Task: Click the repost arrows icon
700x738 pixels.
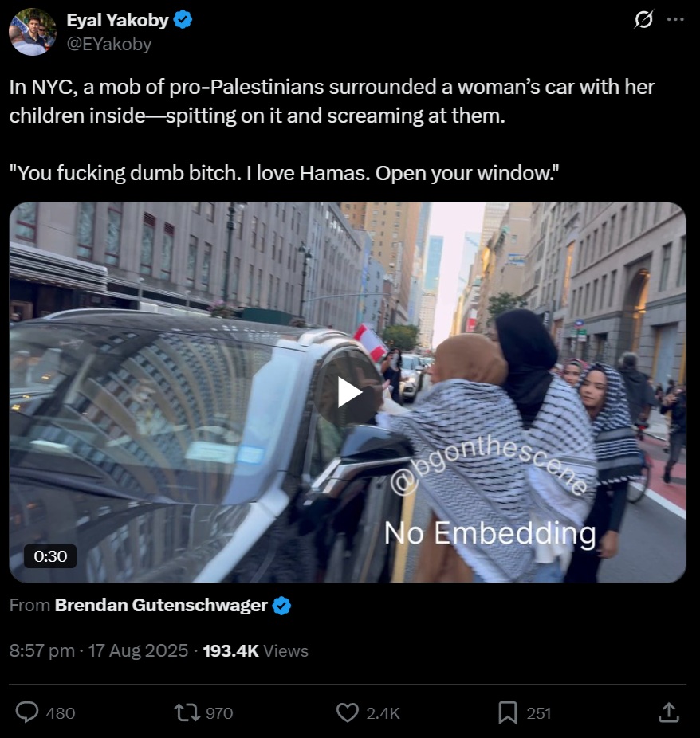Action: (187, 712)
